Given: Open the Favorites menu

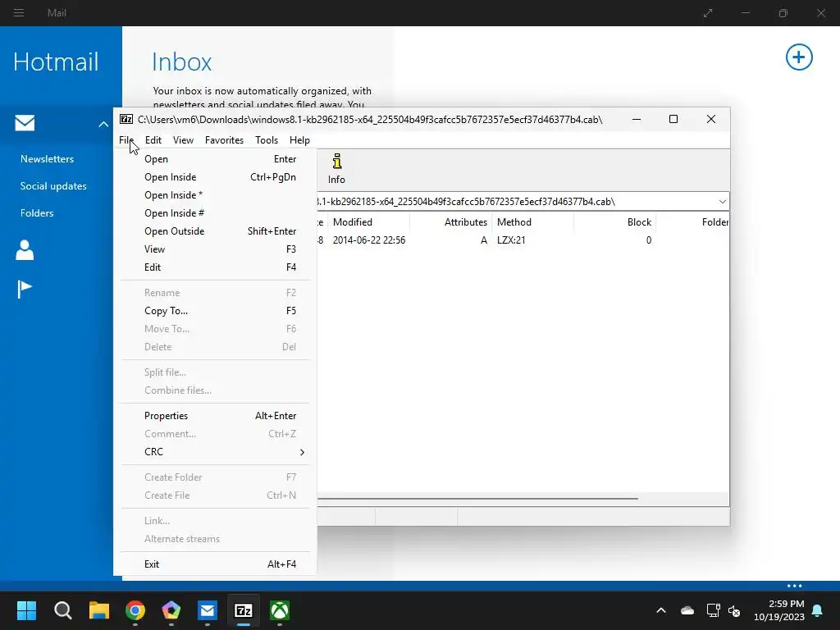Looking at the screenshot, I should (x=224, y=140).
